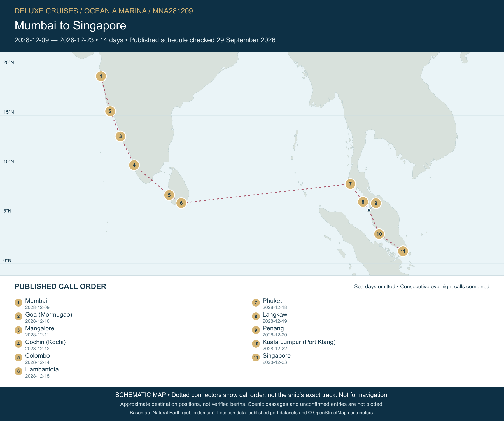The width and height of the screenshot is (504, 421).
Task: Click map marker 9 for Penang
Action: 376,203
